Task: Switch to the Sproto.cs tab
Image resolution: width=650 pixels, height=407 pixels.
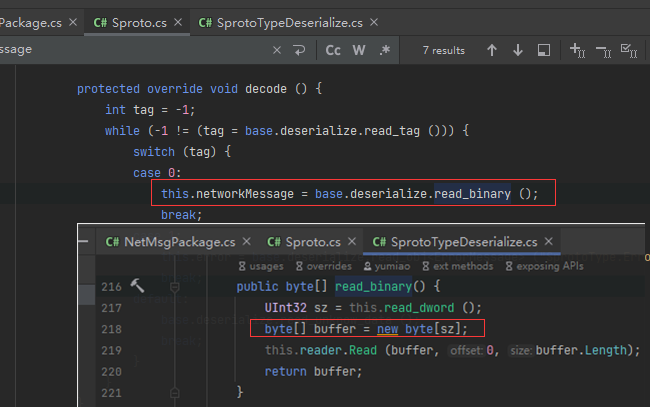Action: (x=131, y=21)
